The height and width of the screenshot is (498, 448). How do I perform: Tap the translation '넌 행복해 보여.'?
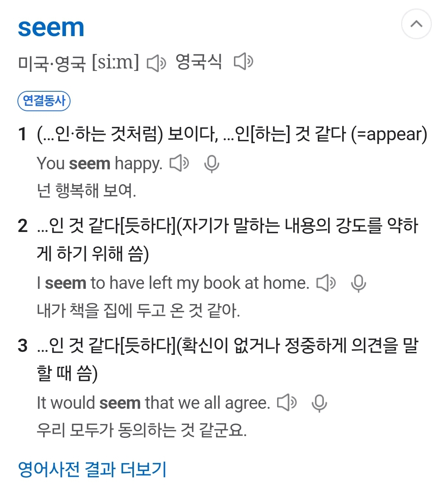[x=86, y=191]
